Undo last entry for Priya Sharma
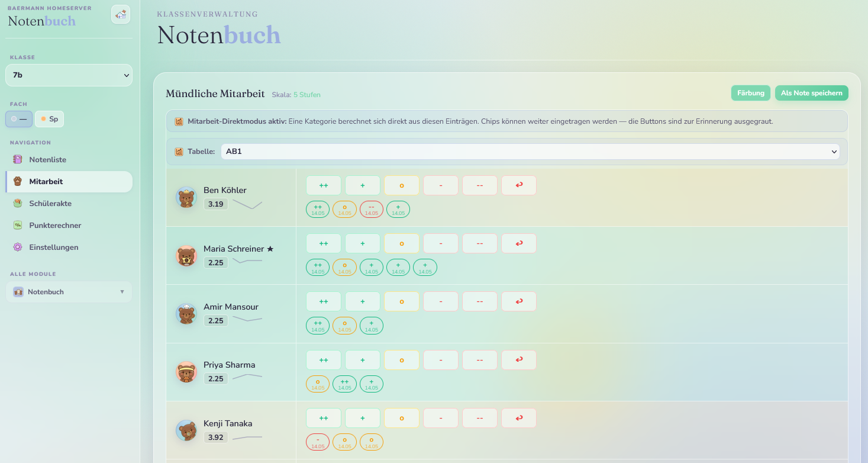The width and height of the screenshot is (868, 463). pos(519,360)
